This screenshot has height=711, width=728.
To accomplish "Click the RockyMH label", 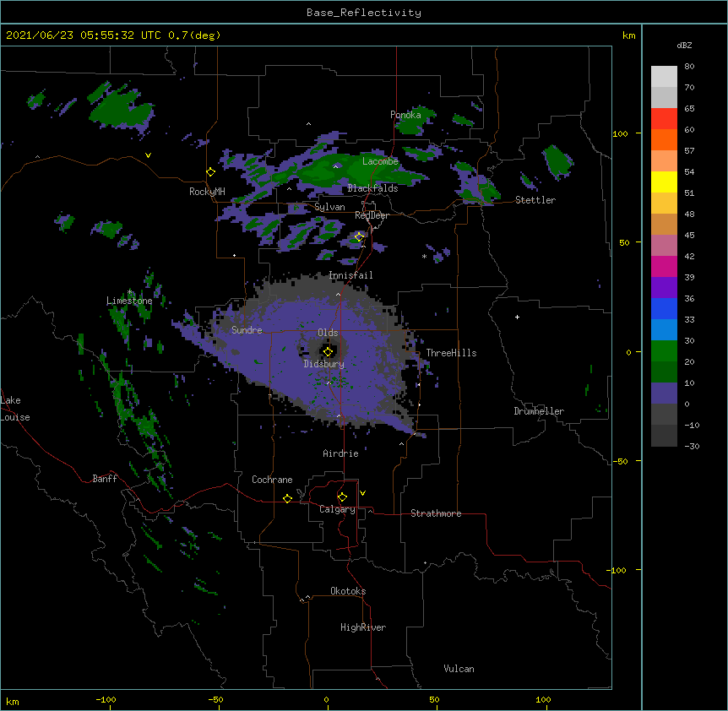I will 207,192.
